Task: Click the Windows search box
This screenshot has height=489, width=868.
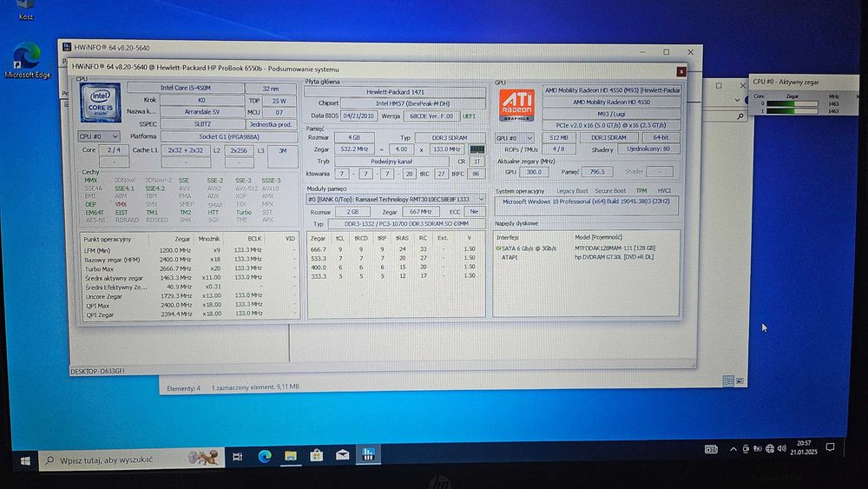Action: 131,459
